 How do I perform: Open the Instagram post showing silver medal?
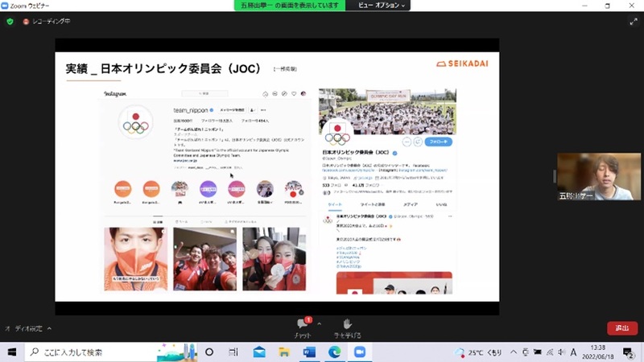click(274, 259)
